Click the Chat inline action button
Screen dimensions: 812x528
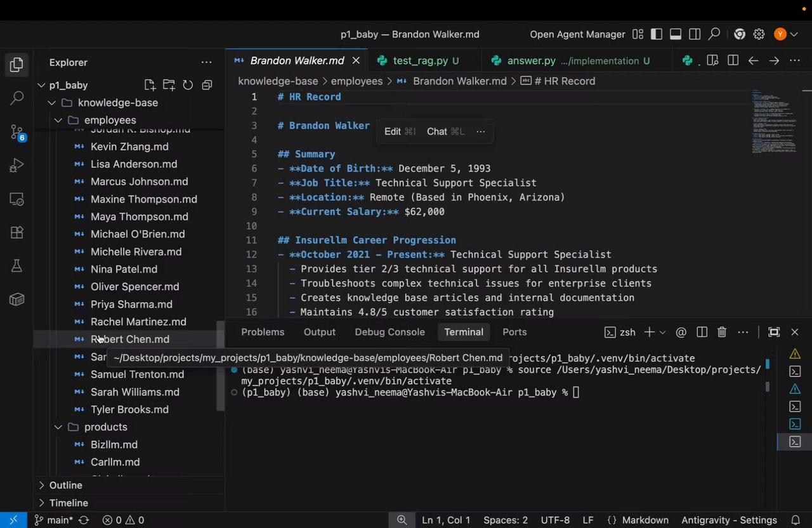coord(445,131)
